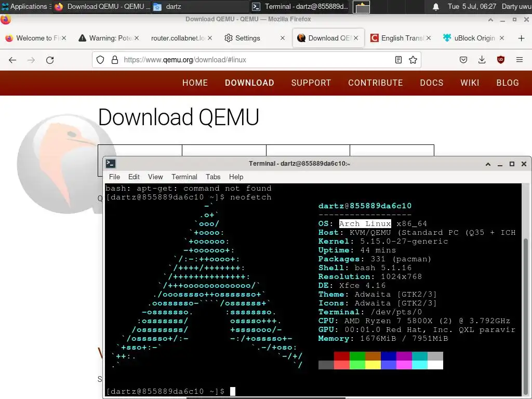Click the terminal icon in terminal title bar
Viewport: 532px width, 399px height.
pyautogui.click(x=111, y=164)
